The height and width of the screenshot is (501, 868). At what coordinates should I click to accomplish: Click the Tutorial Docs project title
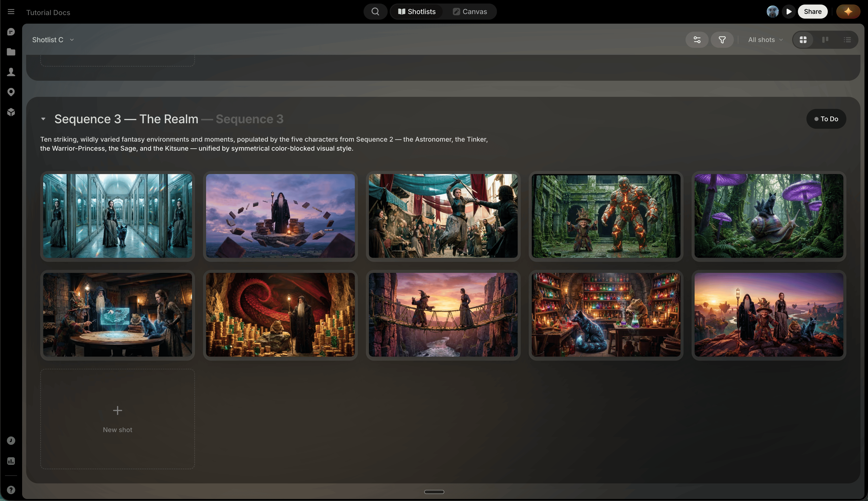point(48,12)
